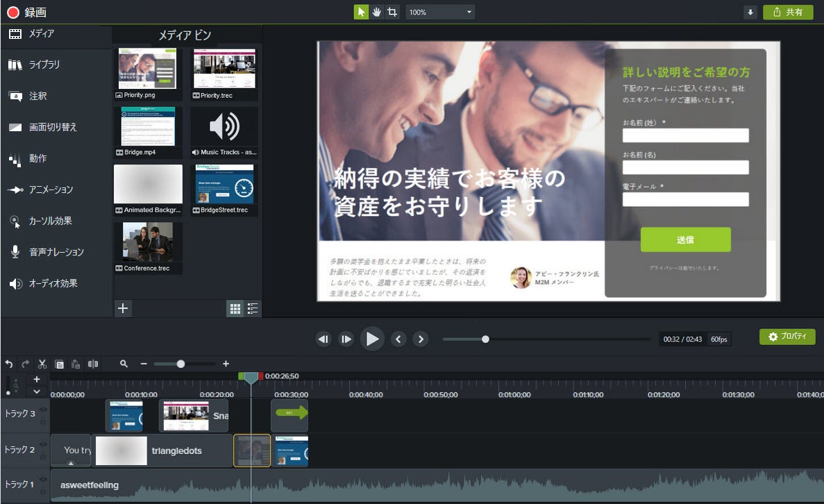
Task: Select the triangledots clip on track 2
Action: (x=162, y=451)
